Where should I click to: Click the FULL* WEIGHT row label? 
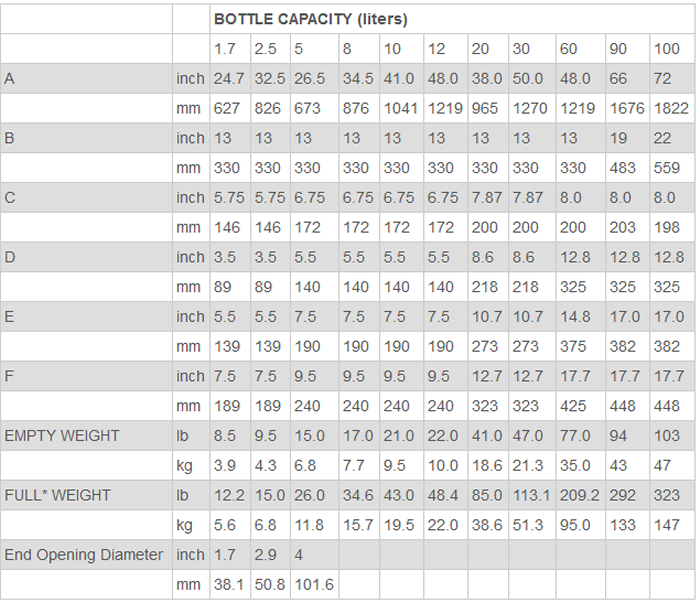58,495
